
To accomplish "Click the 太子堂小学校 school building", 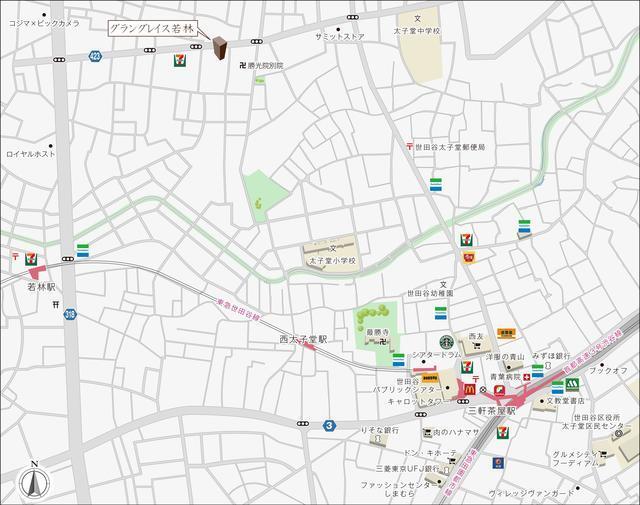I will [331, 250].
